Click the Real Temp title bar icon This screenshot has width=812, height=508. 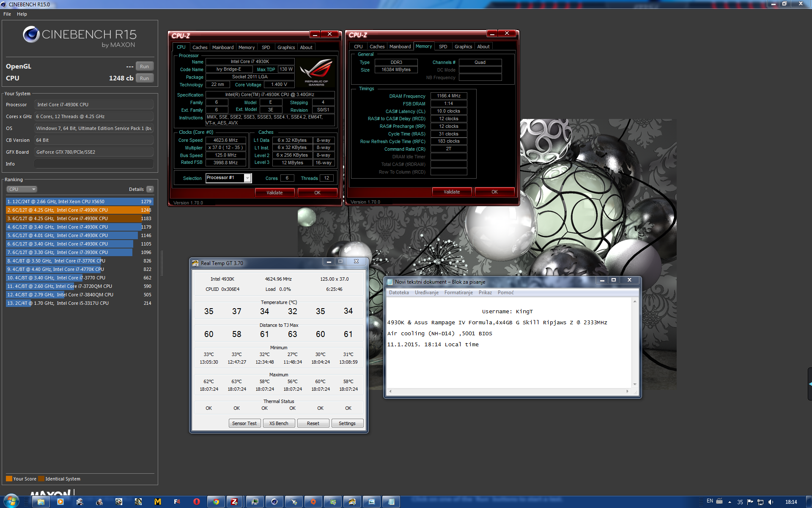point(195,263)
